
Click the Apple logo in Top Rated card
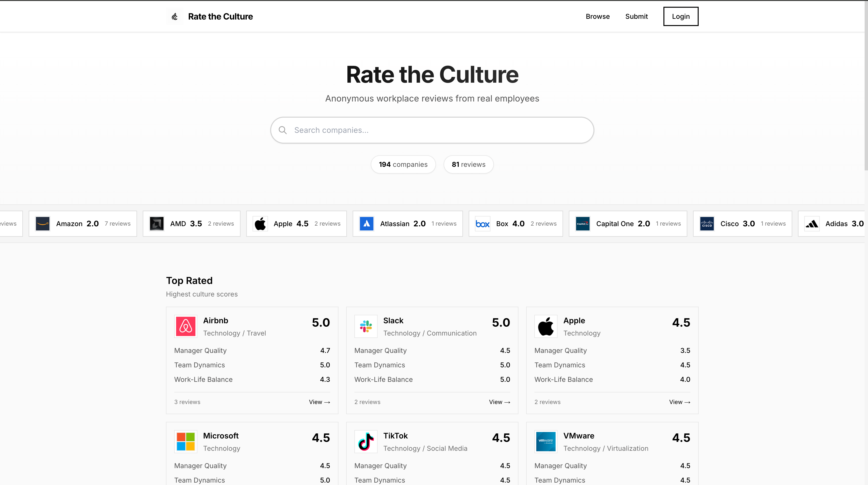pos(546,326)
